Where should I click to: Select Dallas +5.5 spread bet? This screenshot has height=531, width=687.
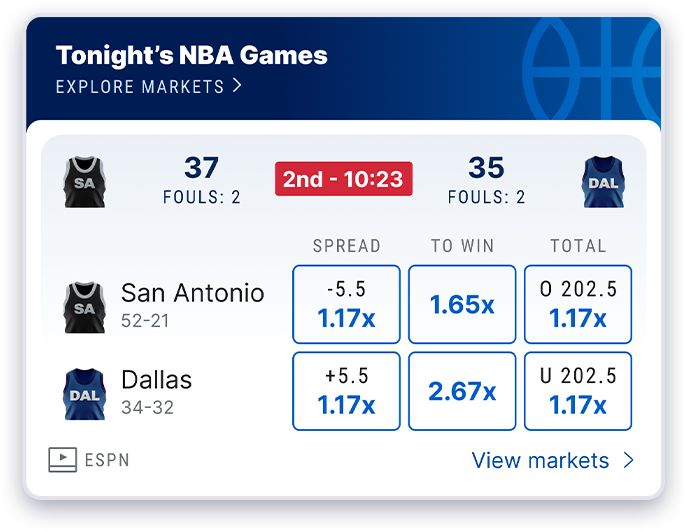click(346, 391)
